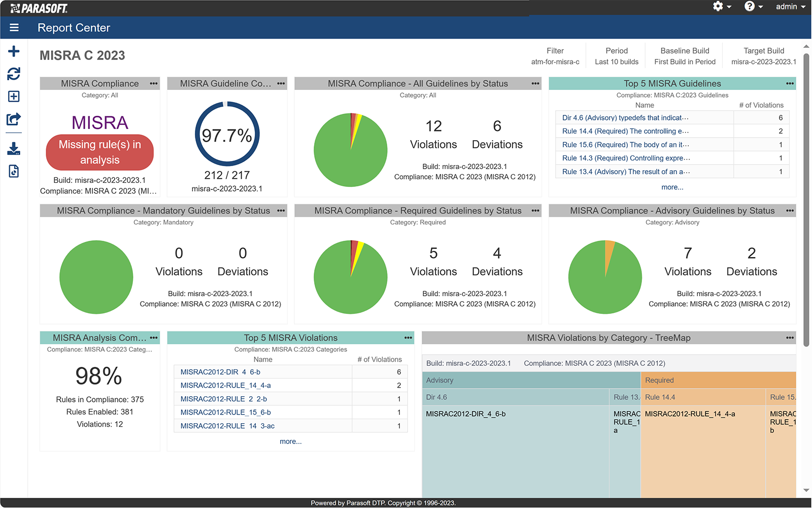Click the Add Widget boxed-plus icon
812x508 pixels.
click(14, 97)
